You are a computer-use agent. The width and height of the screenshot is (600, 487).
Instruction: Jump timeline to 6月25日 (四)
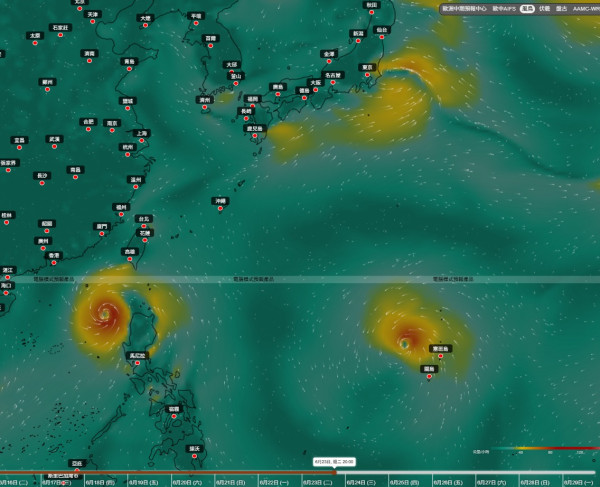tap(404, 482)
